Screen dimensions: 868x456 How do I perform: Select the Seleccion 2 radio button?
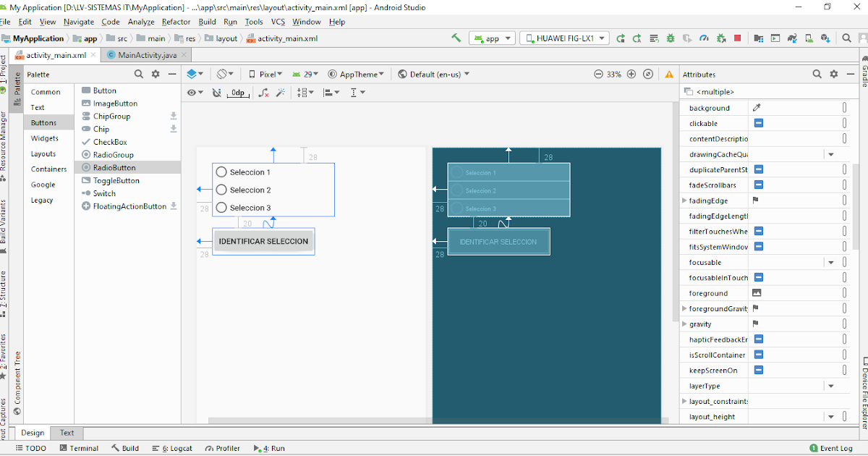tap(221, 190)
